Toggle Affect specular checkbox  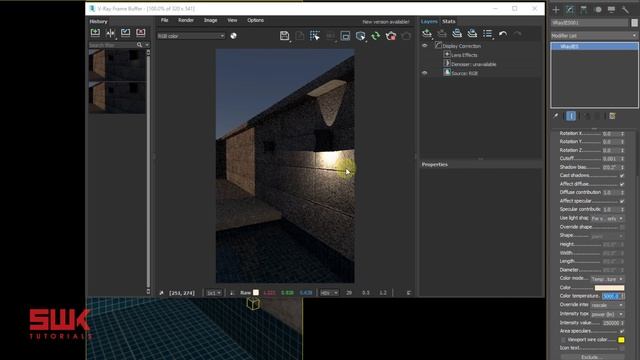pyautogui.click(x=622, y=201)
